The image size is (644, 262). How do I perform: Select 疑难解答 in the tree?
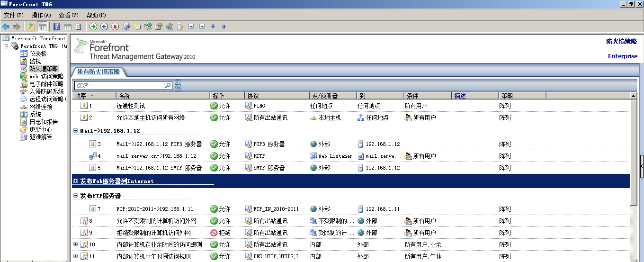click(x=41, y=137)
